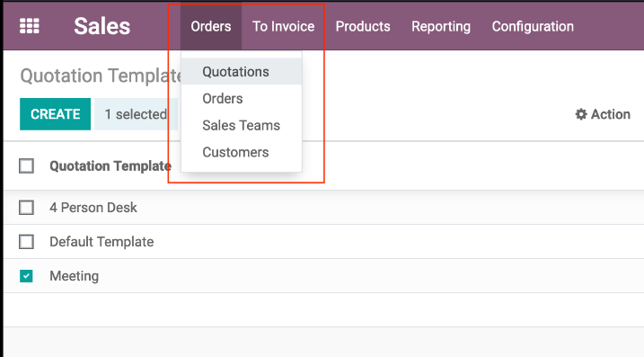Open the apps grid menu icon
Viewport: 644px width, 357px height.
click(x=30, y=26)
